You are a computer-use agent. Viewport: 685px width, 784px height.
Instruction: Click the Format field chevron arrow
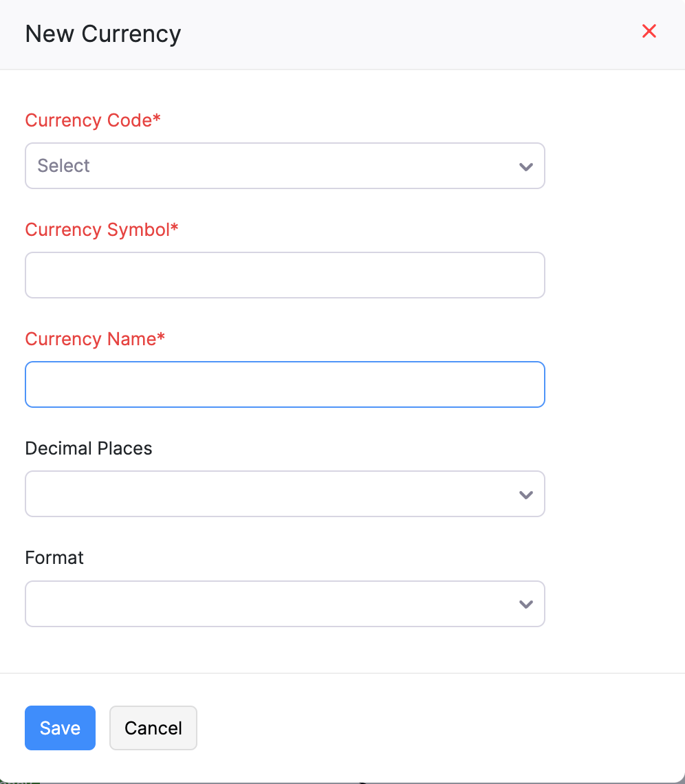point(526,605)
